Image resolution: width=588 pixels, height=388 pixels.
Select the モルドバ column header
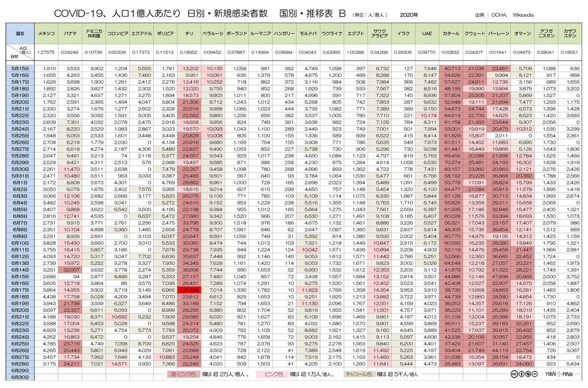pyautogui.click(x=309, y=33)
